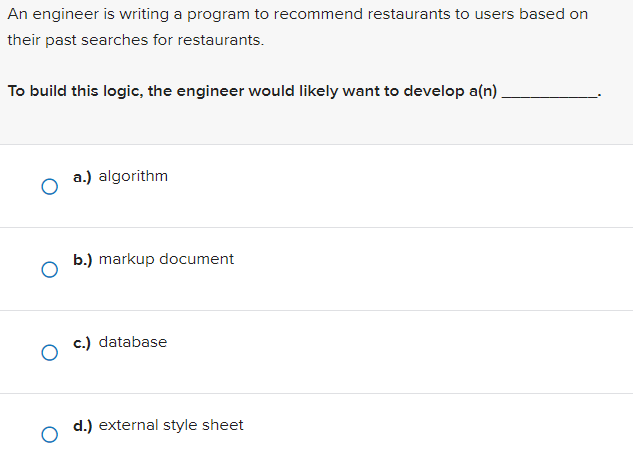Screen dimensions: 633x472
Task: Click the 'database' answer label
Action: pos(133,342)
